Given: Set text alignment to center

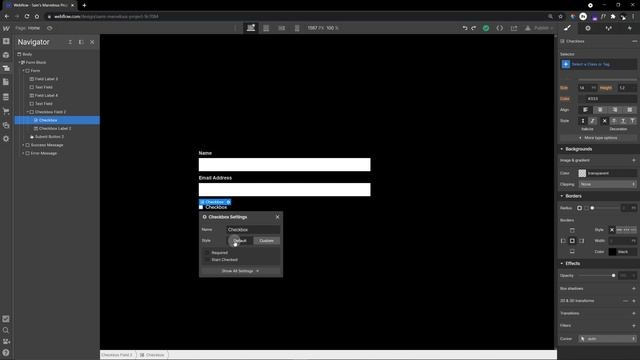Looking at the screenshot, I should pyautogui.click(x=600, y=110).
